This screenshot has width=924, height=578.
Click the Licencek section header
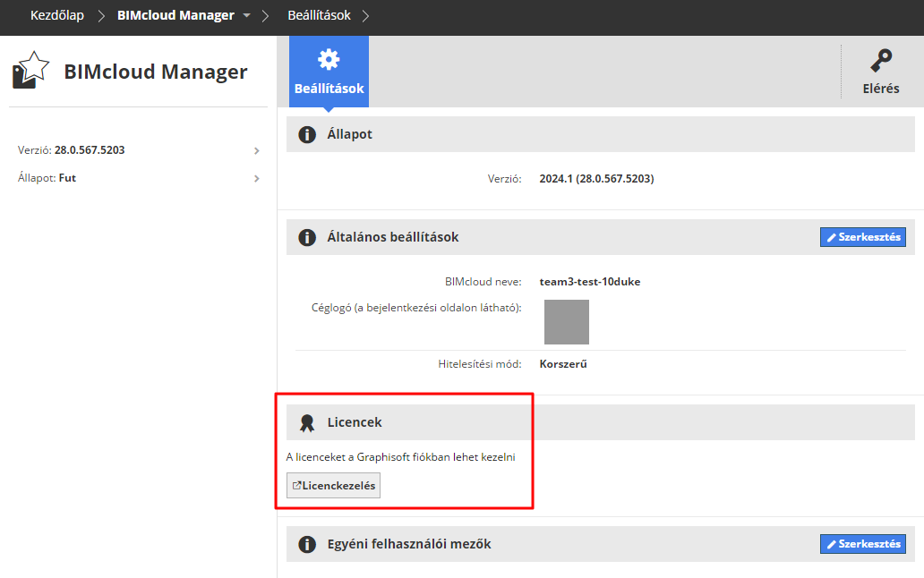[x=355, y=422]
